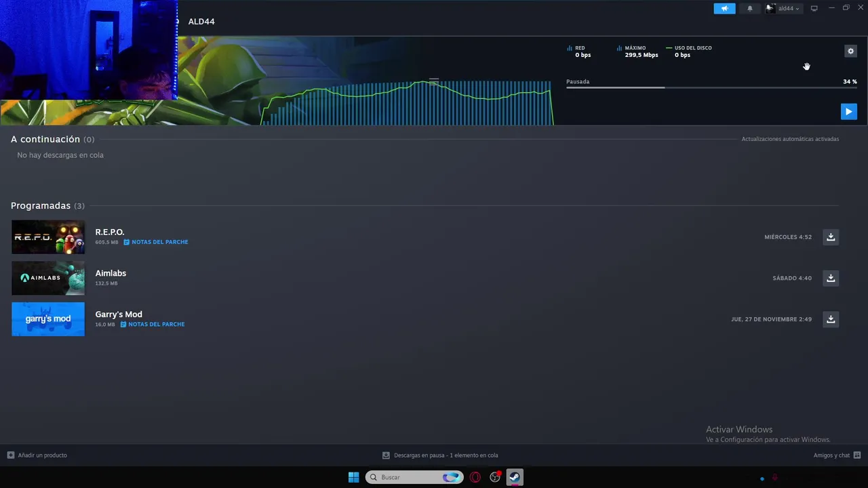The width and height of the screenshot is (868, 488).
Task: Select the Garry's Mod title text
Action: point(119,314)
